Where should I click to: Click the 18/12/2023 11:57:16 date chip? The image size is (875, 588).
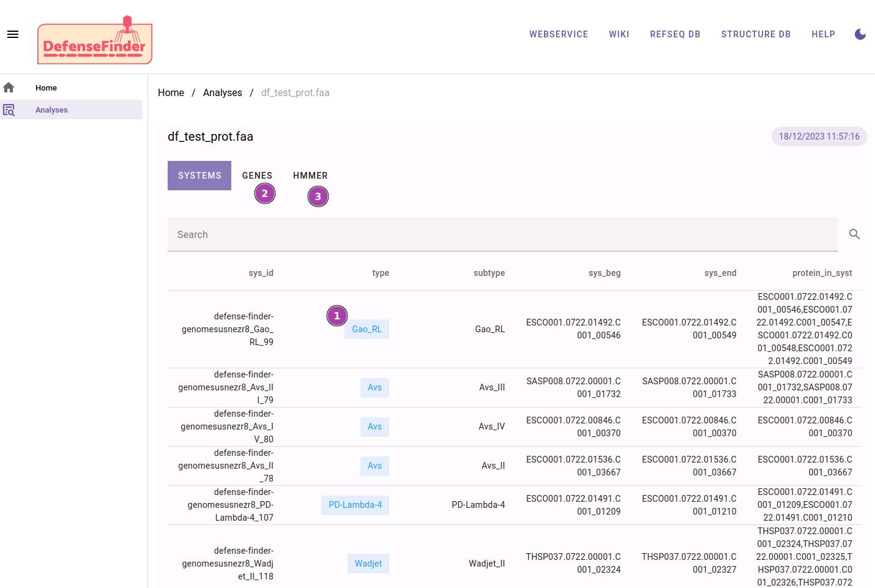[x=819, y=136]
